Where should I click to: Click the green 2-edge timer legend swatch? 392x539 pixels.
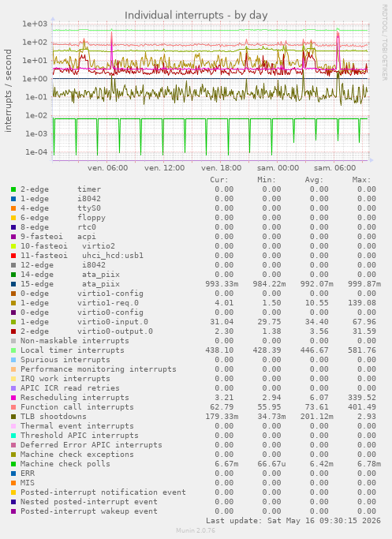(x=13, y=189)
